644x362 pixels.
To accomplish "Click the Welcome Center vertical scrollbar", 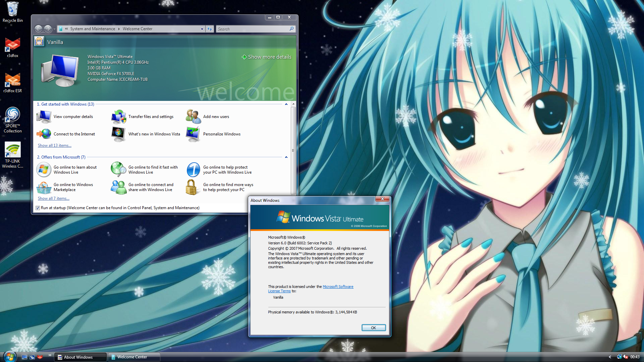I will point(293,150).
